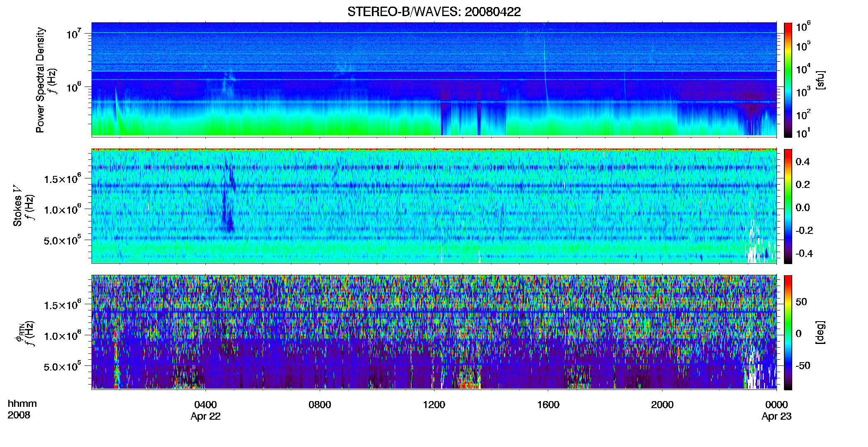Image resolution: width=868 pixels, height=447 pixels.
Task: Click the hhmm axis label
Action: coord(22,404)
